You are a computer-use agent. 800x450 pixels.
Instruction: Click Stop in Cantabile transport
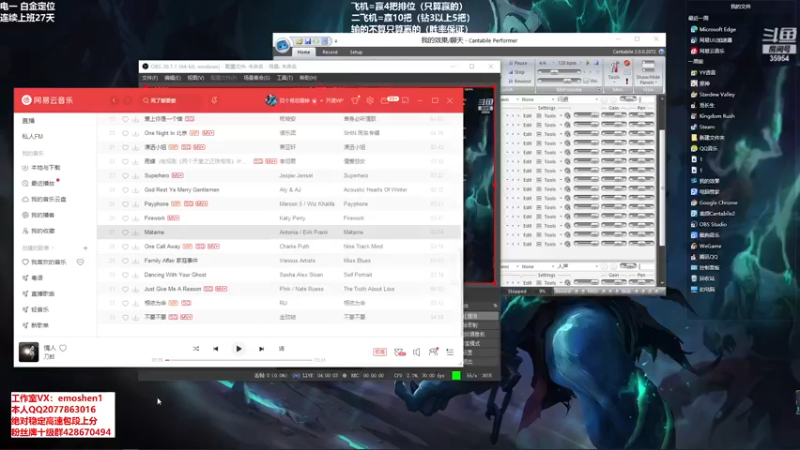(517, 72)
